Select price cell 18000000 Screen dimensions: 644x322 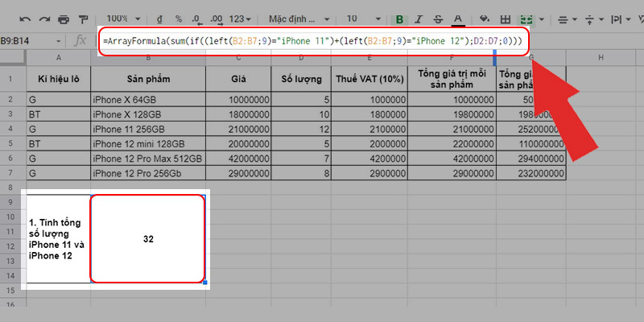point(238,114)
